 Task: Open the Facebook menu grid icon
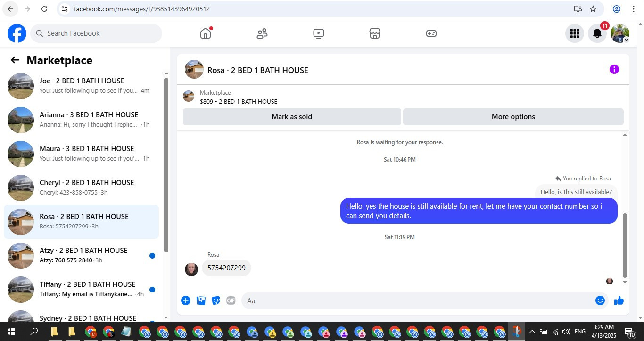click(574, 33)
